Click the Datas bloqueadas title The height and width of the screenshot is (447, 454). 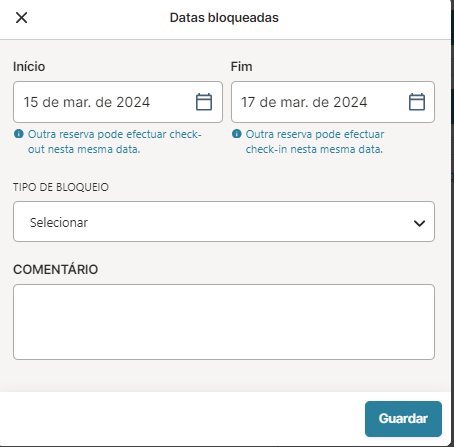tap(224, 18)
